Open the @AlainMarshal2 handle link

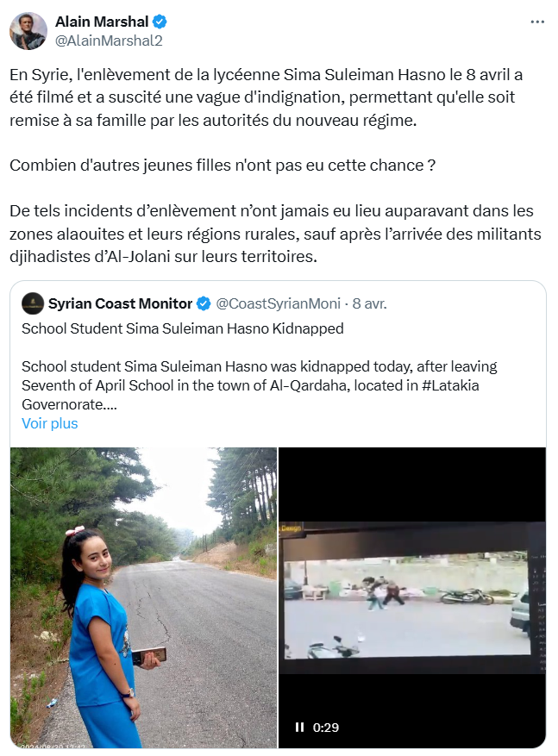click(x=109, y=40)
